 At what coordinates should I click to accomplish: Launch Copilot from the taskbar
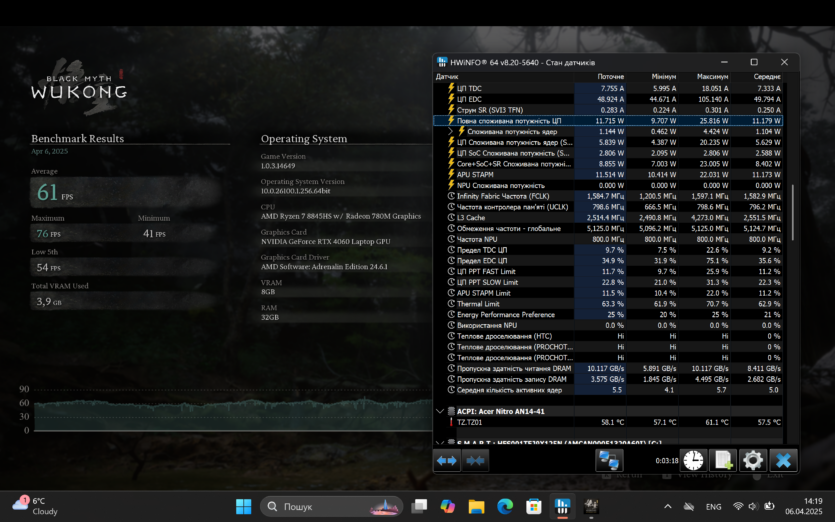point(447,506)
